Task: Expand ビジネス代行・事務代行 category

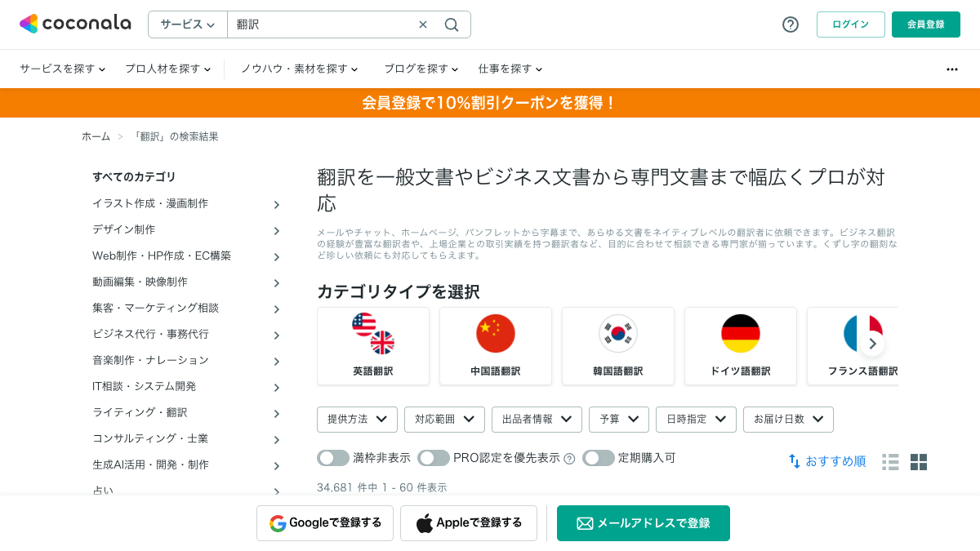Action: coord(187,335)
